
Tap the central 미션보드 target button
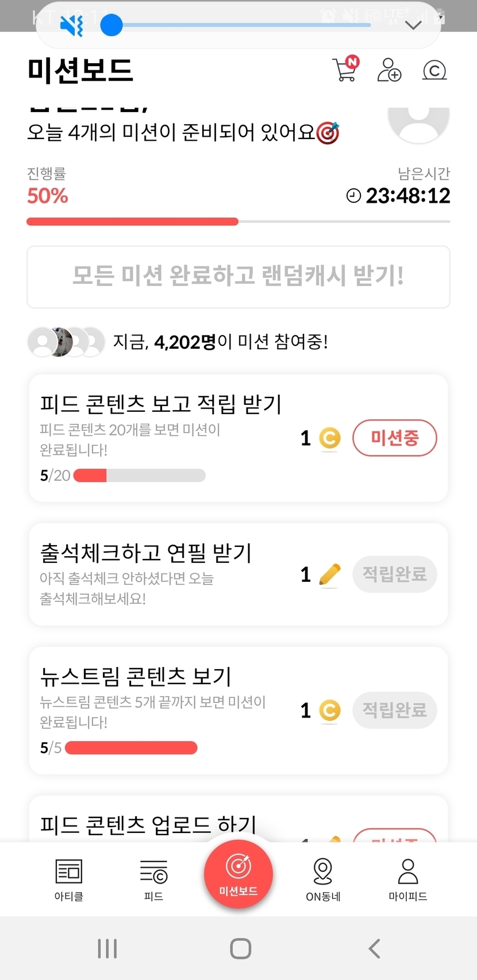click(x=238, y=873)
